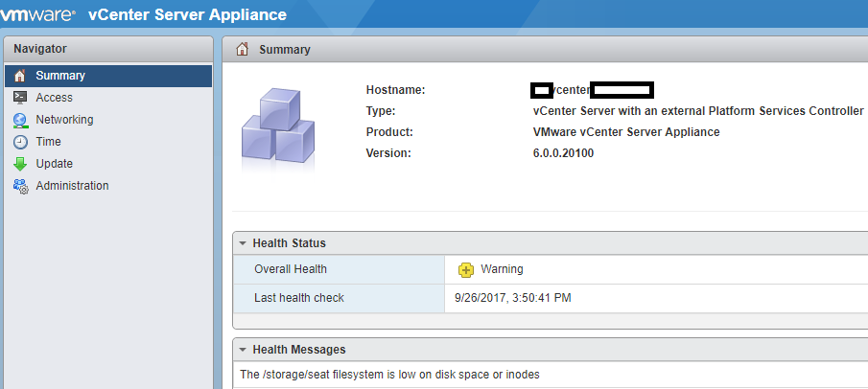Go to the Networking page
Image resolution: width=868 pixels, height=389 pixels.
click(x=108, y=120)
